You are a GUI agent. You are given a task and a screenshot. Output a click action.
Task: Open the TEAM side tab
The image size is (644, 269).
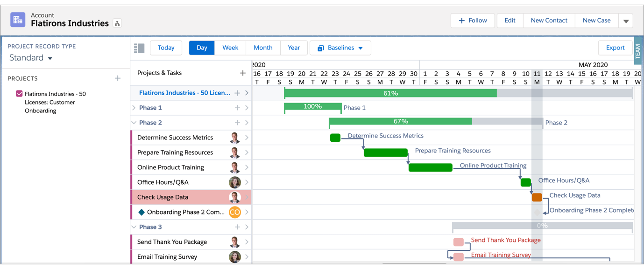(x=637, y=50)
